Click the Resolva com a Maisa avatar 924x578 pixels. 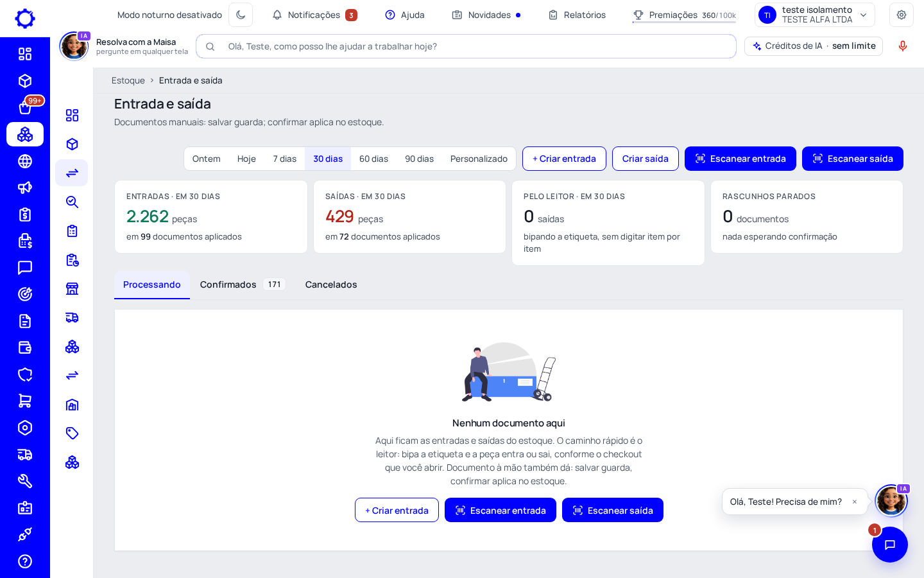tap(74, 46)
